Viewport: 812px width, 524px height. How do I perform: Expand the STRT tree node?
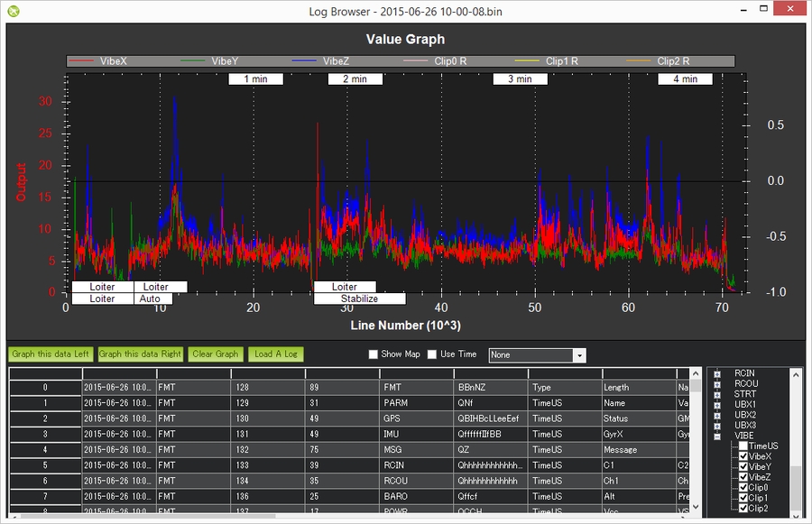coord(717,393)
